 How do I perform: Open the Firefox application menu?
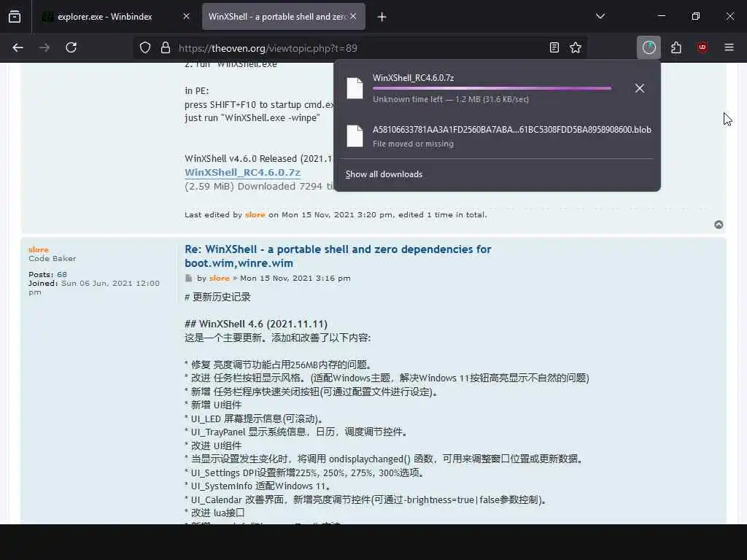[729, 47]
